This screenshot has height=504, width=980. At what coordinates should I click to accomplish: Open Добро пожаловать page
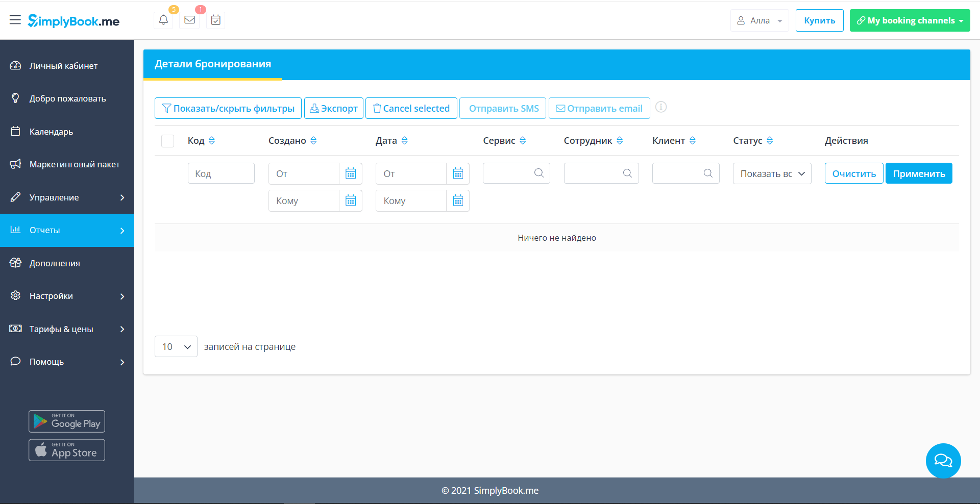click(x=67, y=98)
